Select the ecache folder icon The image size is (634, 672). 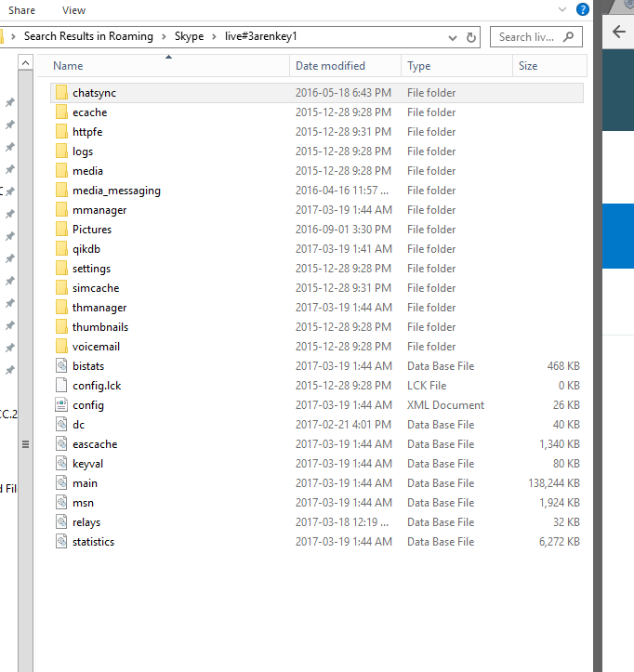(x=61, y=112)
